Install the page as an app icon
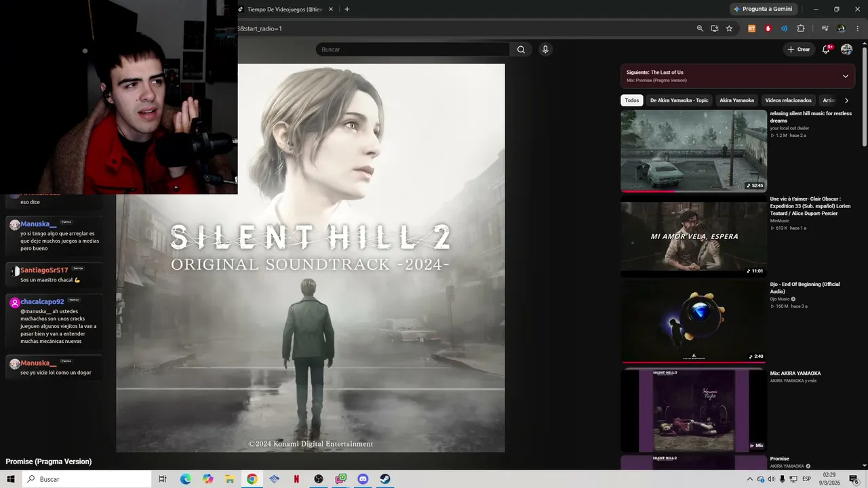868x488 pixels. click(714, 28)
